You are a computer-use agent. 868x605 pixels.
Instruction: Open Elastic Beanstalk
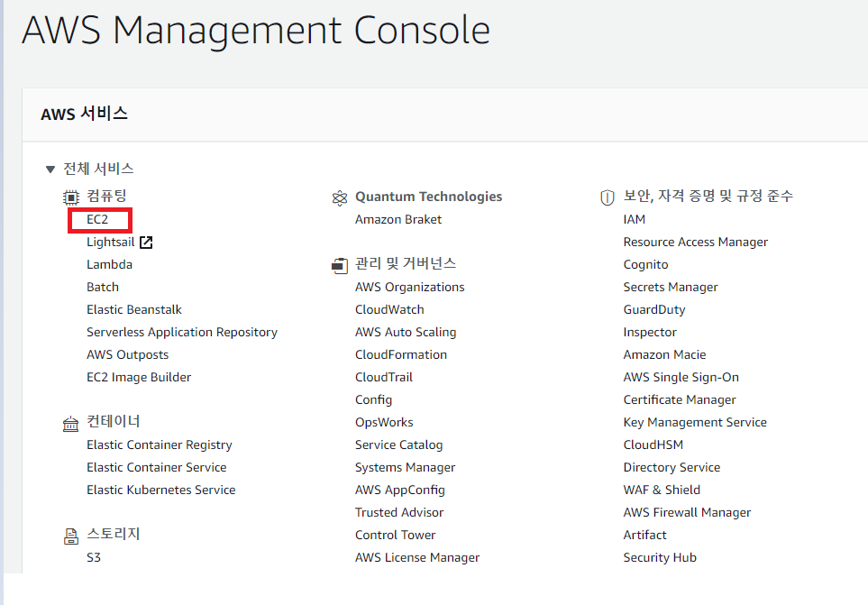click(x=134, y=310)
